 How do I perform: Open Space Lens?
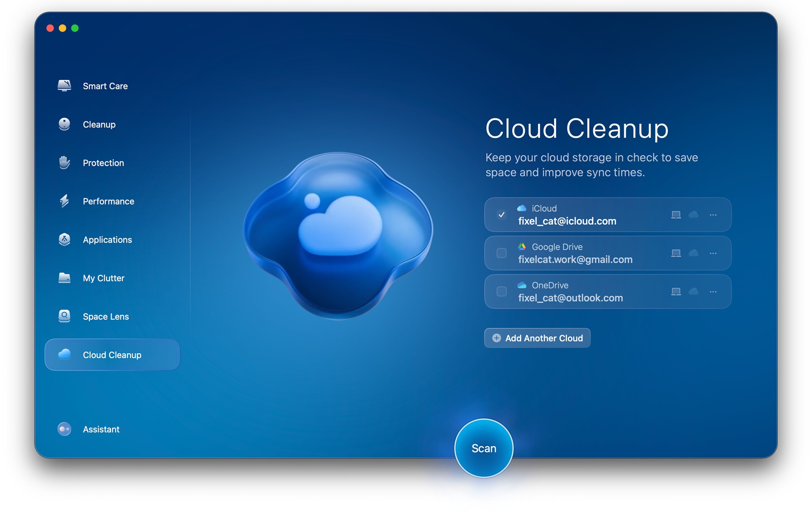[105, 316]
